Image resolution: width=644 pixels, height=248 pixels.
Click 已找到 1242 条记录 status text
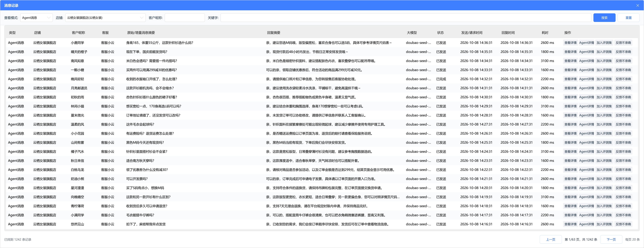(18, 239)
